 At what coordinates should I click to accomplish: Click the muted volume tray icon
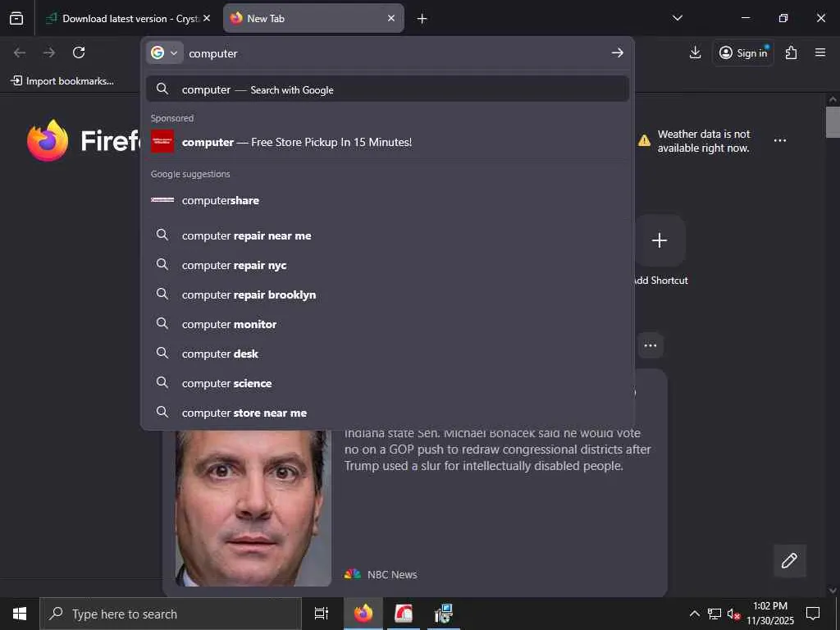click(x=733, y=614)
